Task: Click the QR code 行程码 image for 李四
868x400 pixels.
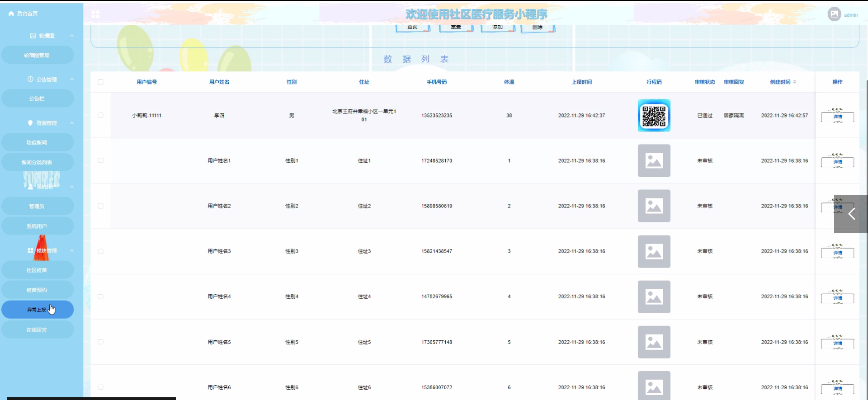Action: (x=654, y=115)
